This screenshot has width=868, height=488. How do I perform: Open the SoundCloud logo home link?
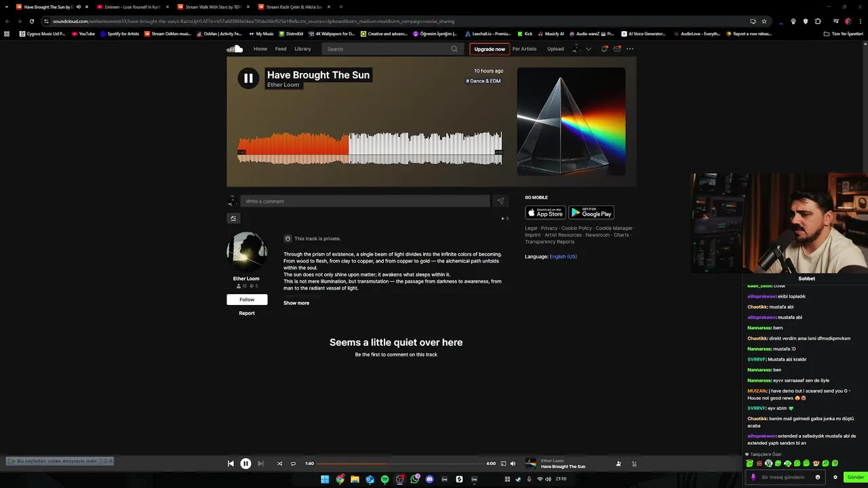[235, 49]
